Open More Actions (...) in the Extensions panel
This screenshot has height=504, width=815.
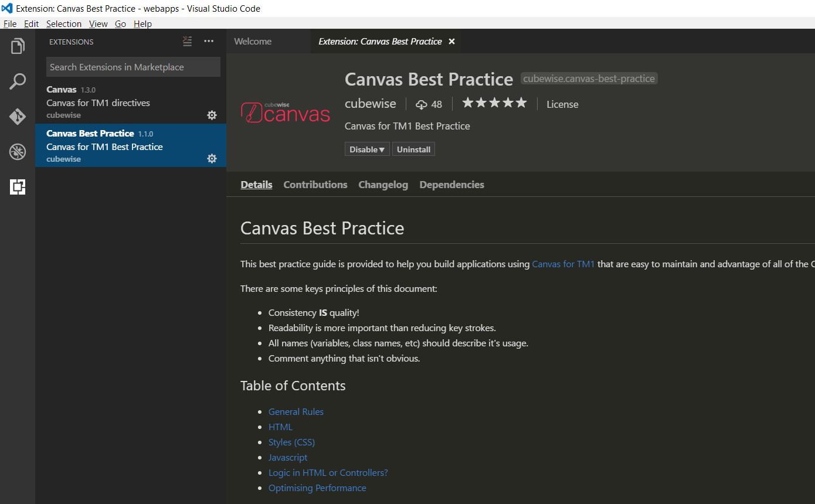pyautogui.click(x=209, y=41)
